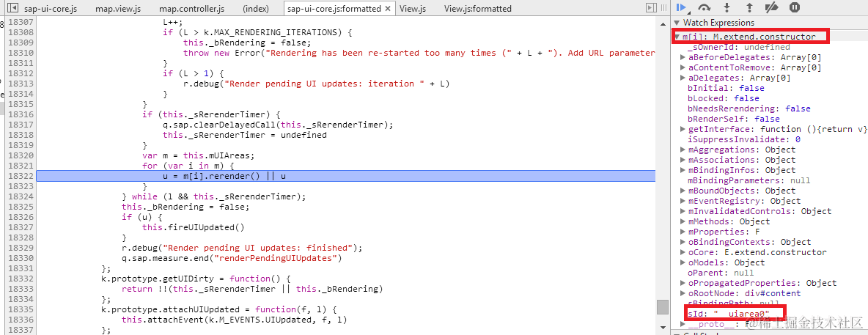The height and width of the screenshot is (335, 868).
Task: Deactivate all breakpoints
Action: coord(771,8)
